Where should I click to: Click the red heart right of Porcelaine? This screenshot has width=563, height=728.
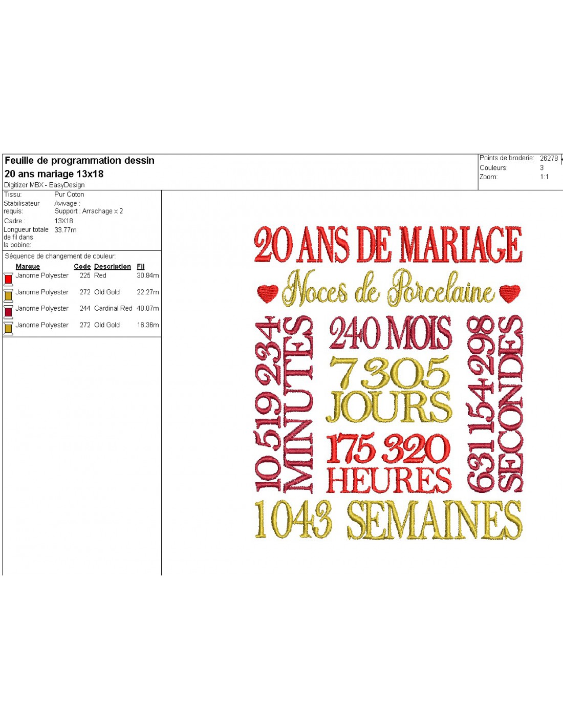coord(509,293)
